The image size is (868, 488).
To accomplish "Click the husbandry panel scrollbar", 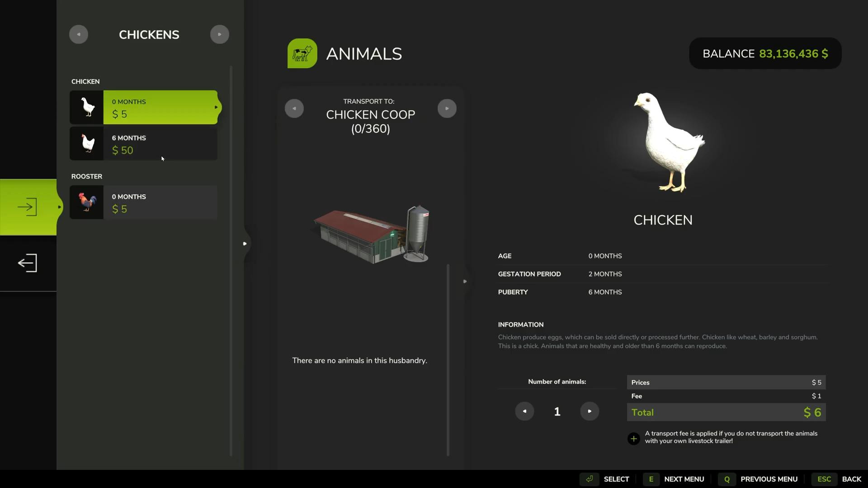I will point(448,360).
